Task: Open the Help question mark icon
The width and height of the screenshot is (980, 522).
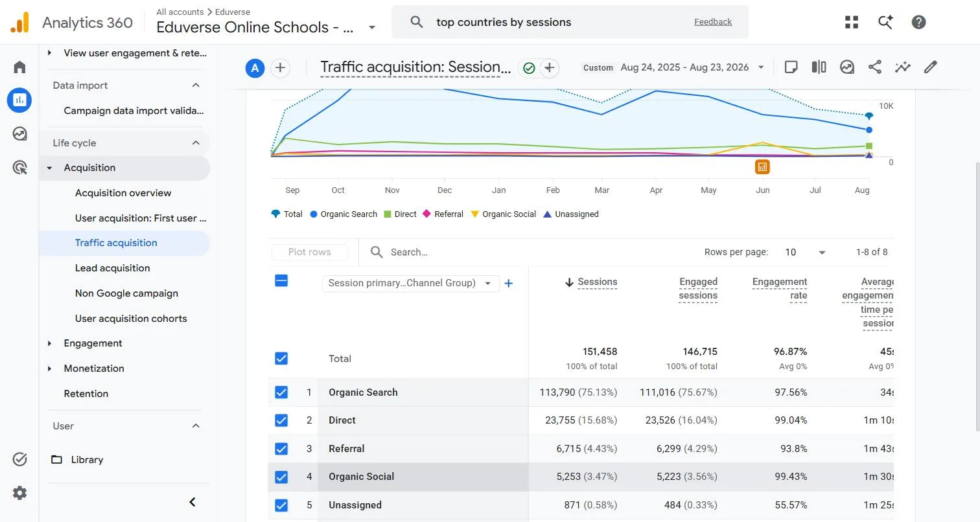Action: [x=918, y=22]
